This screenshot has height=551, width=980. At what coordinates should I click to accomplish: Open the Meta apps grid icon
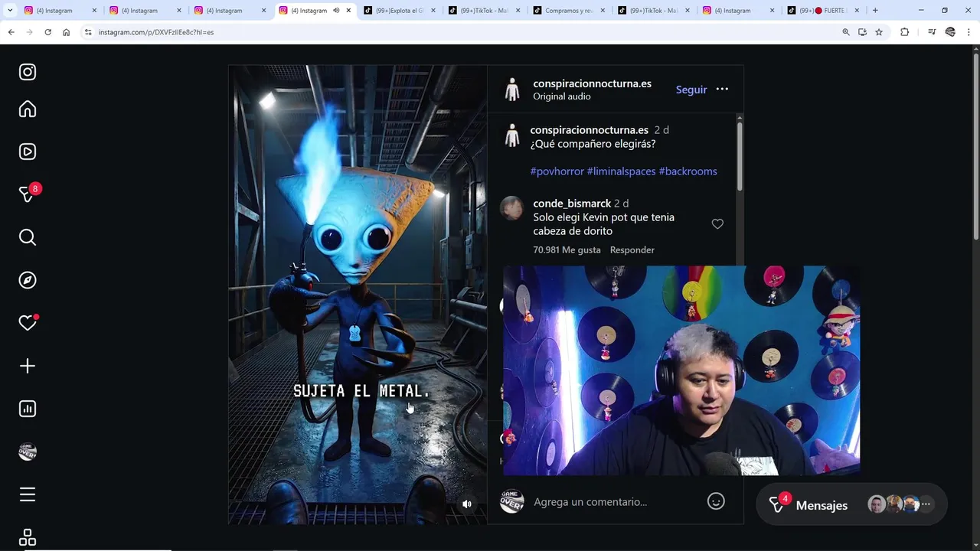point(28,538)
